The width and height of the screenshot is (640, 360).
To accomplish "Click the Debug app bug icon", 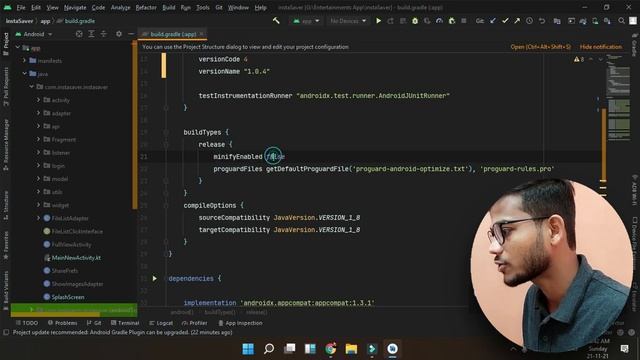I will (x=415, y=20).
